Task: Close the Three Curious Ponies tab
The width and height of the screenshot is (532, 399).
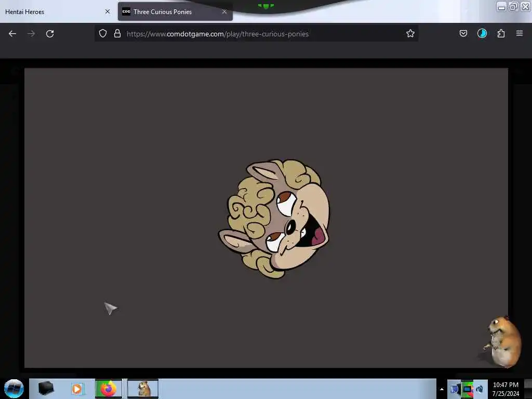Action: (x=224, y=11)
